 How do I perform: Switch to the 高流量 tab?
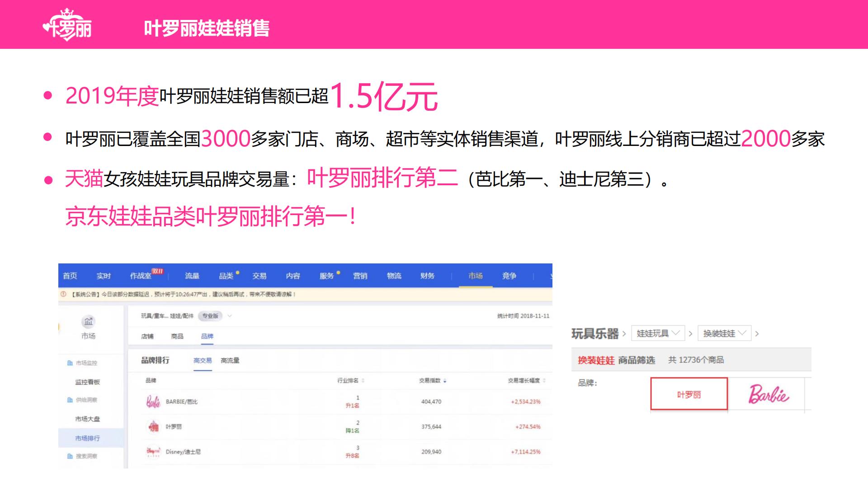230,360
